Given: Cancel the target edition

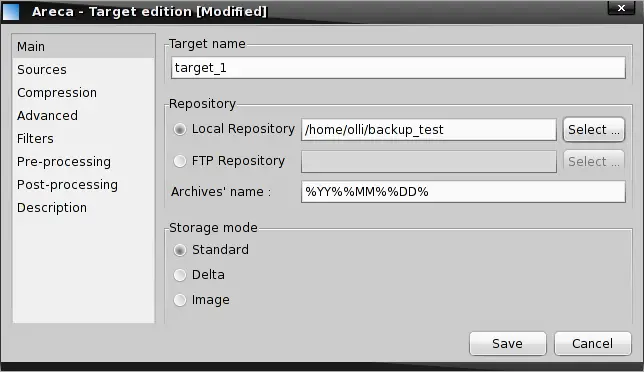Looking at the screenshot, I should click(x=592, y=343).
